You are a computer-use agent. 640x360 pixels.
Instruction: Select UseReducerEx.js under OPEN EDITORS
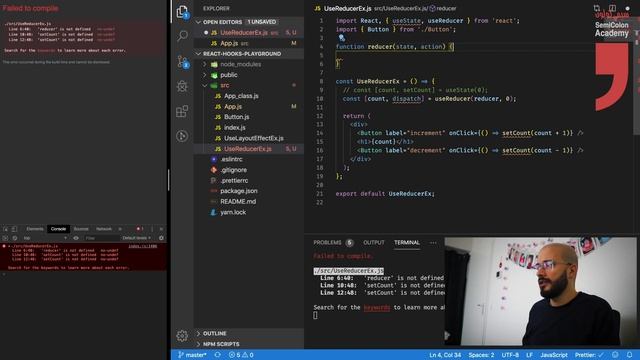click(249, 32)
